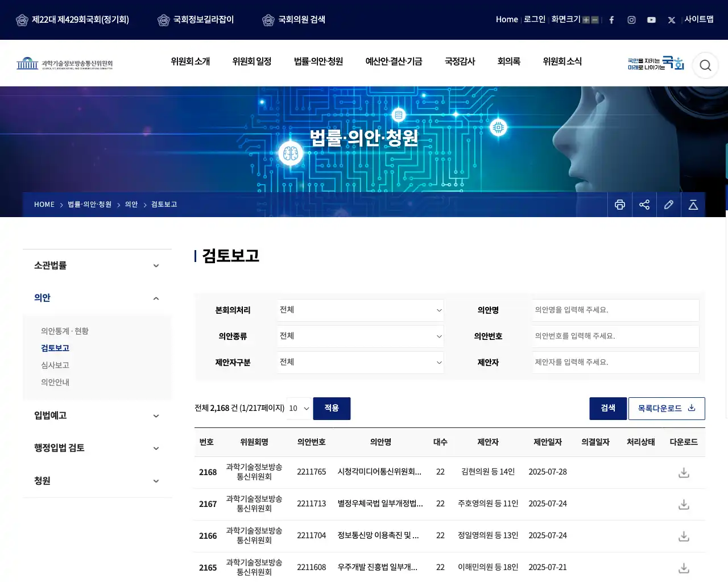Expand the 행정입법 검토 sidebar section
The image size is (728, 582).
pos(97,448)
